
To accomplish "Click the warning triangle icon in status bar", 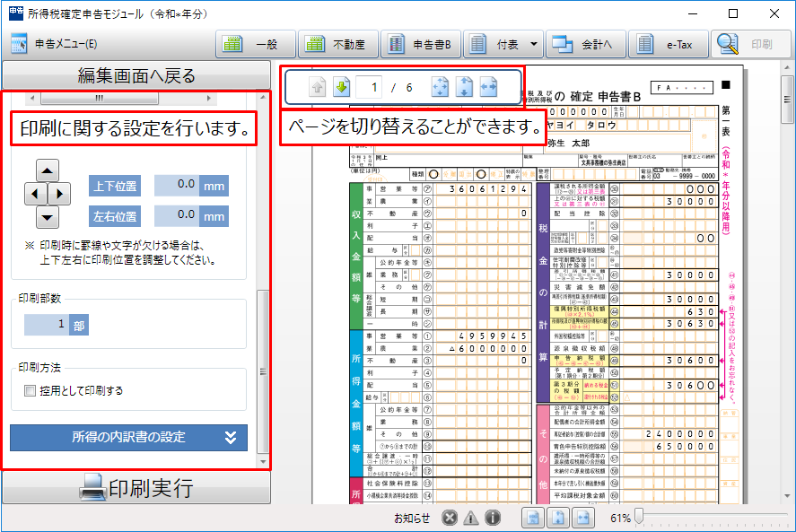I will (x=471, y=518).
